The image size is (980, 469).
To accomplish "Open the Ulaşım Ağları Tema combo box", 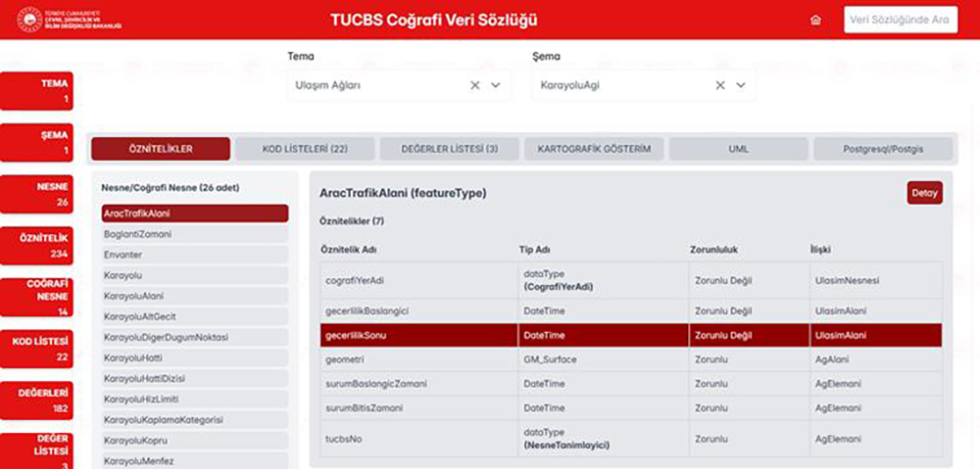I will [377, 85].
